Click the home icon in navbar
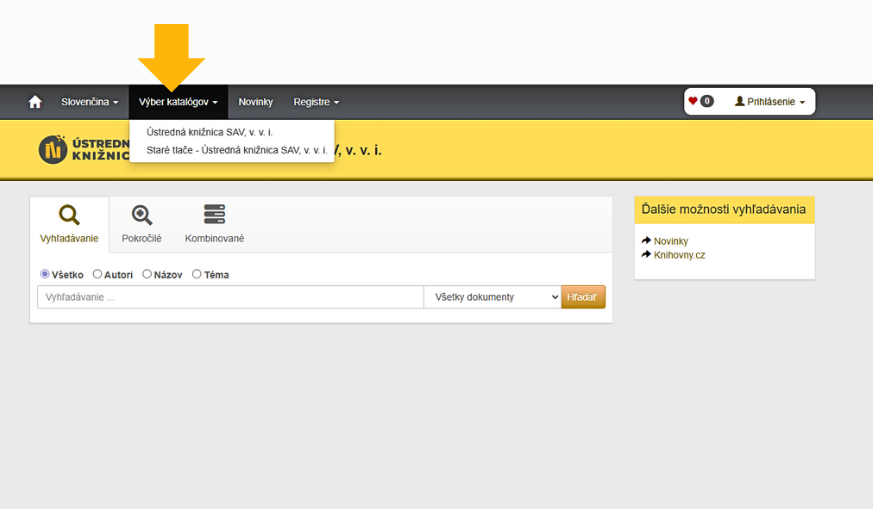 point(35,102)
